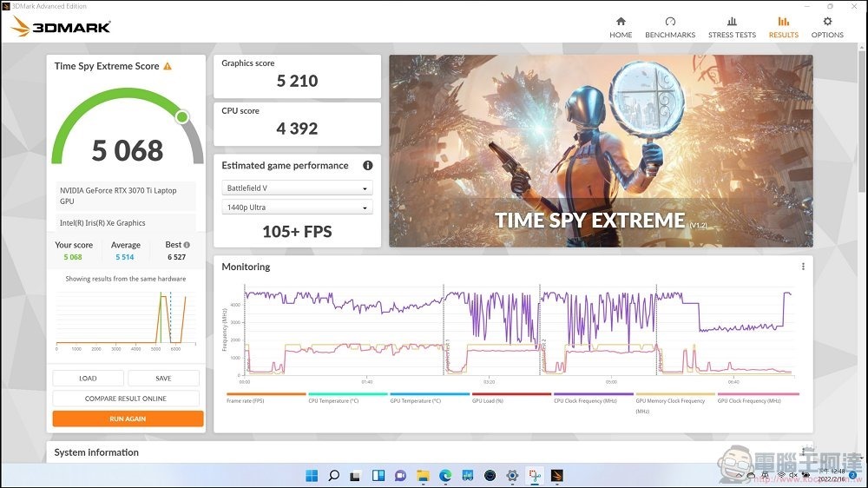Go to the Home tab
This screenshot has height=488, width=868.
tap(621, 28)
